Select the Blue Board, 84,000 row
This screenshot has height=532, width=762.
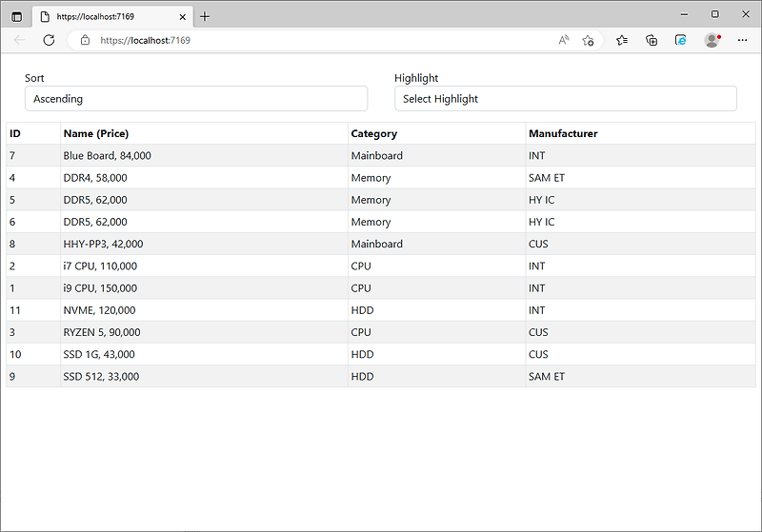pos(380,155)
